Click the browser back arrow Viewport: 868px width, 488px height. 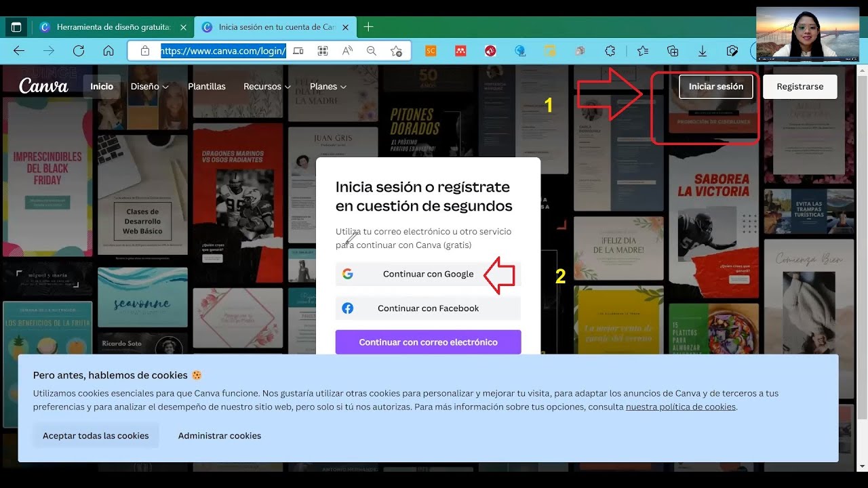19,51
